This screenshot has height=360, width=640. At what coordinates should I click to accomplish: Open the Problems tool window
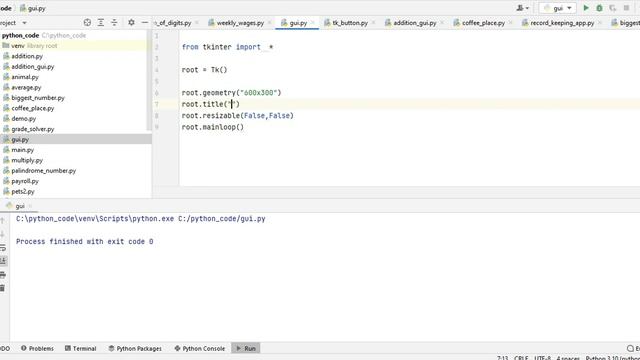(x=37, y=348)
